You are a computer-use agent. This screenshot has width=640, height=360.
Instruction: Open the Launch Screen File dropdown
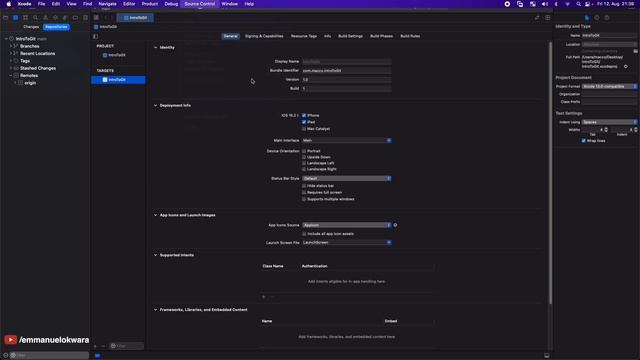tap(347, 242)
